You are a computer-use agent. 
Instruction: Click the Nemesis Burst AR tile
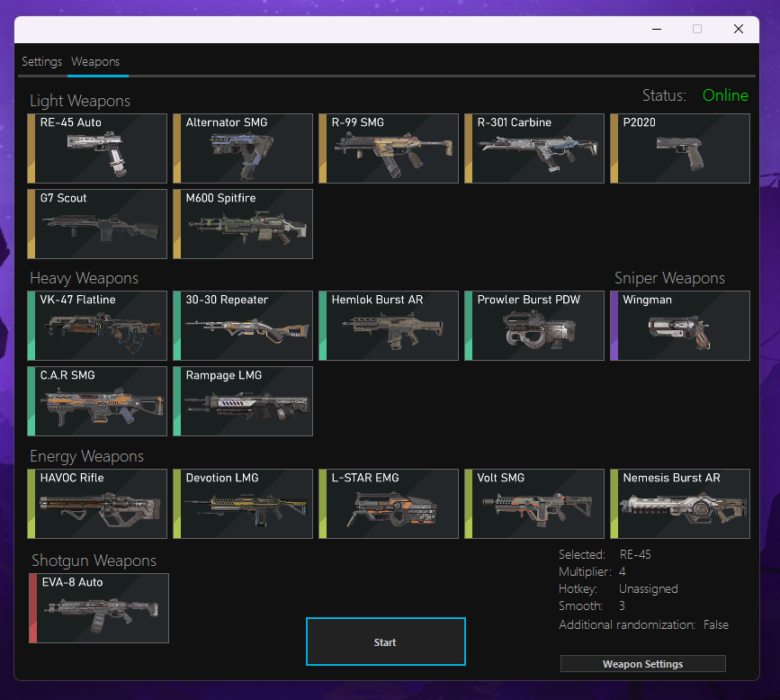click(680, 504)
